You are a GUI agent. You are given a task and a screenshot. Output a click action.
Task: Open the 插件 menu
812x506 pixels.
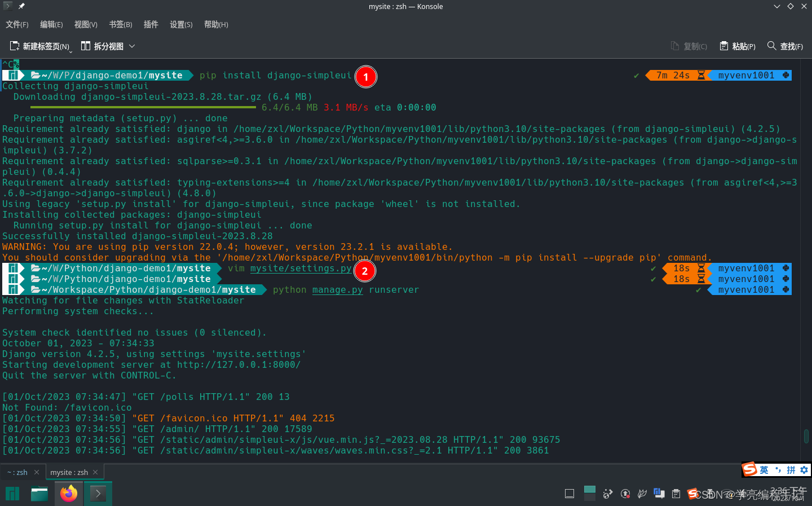(x=151, y=24)
